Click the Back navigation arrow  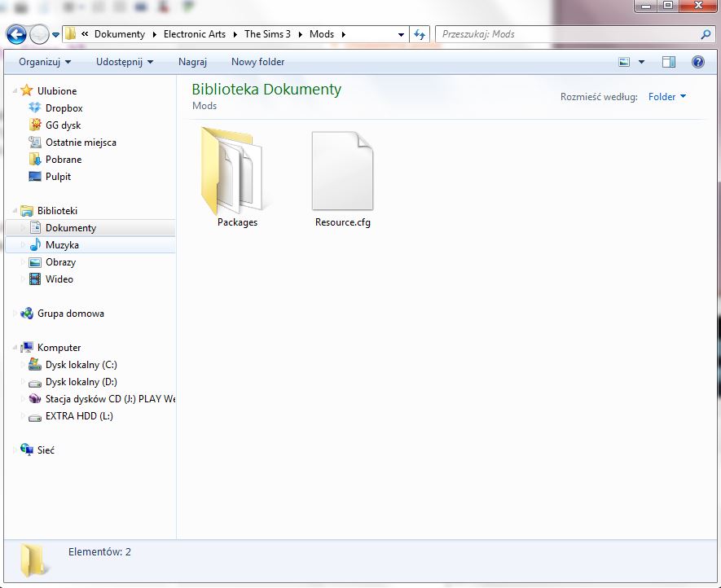(x=16, y=34)
